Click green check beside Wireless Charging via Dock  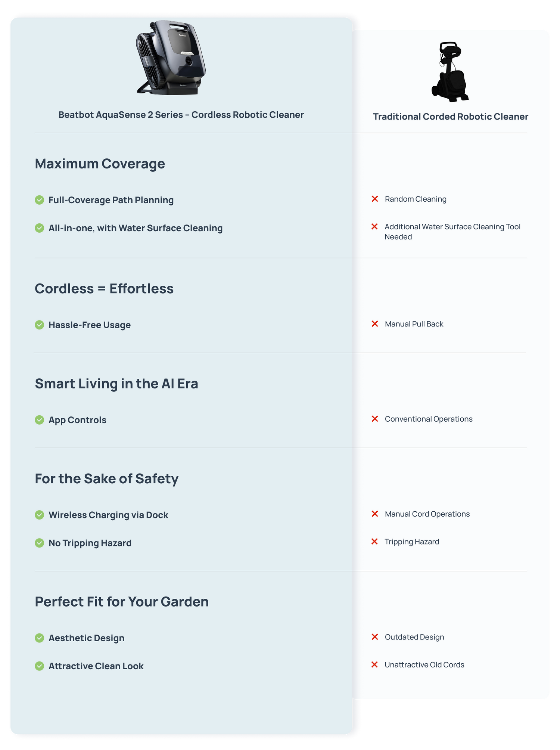(40, 515)
